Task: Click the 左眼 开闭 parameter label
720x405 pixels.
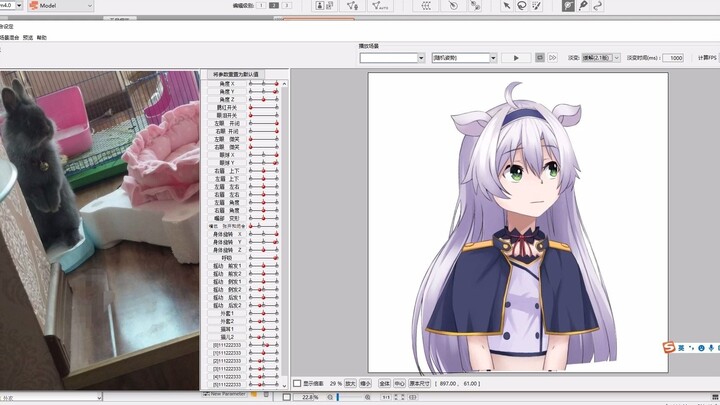Action: click(x=227, y=123)
